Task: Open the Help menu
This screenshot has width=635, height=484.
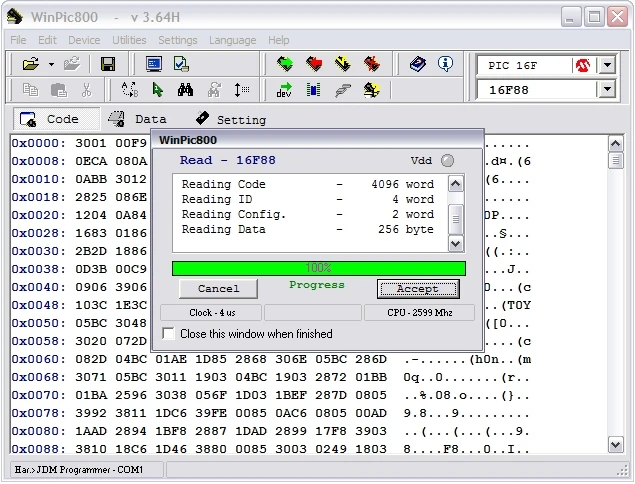Action: [279, 40]
